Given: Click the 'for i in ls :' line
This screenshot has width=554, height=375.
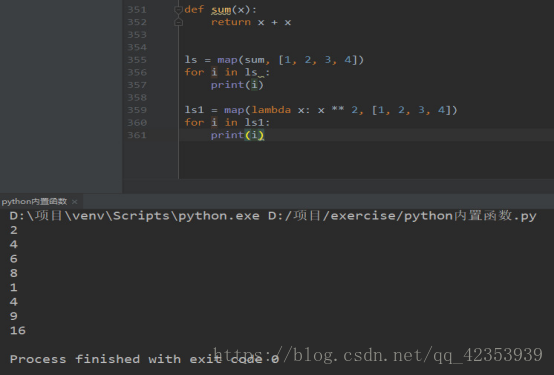Looking at the screenshot, I should point(227,72).
